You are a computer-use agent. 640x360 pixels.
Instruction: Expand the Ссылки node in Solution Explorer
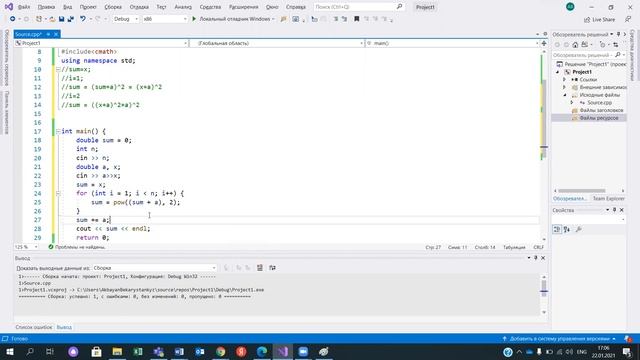coord(565,80)
